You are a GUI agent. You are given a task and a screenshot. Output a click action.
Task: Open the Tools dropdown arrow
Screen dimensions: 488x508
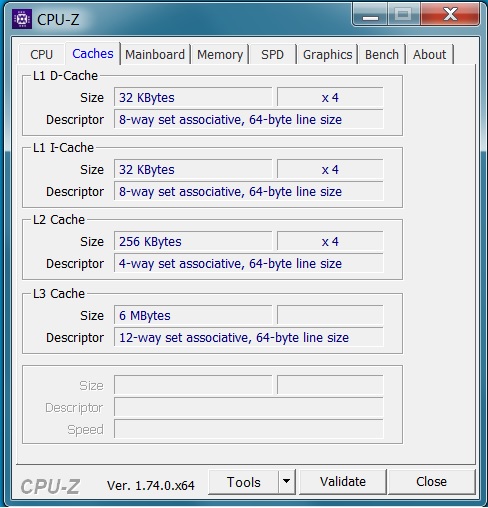coord(286,482)
